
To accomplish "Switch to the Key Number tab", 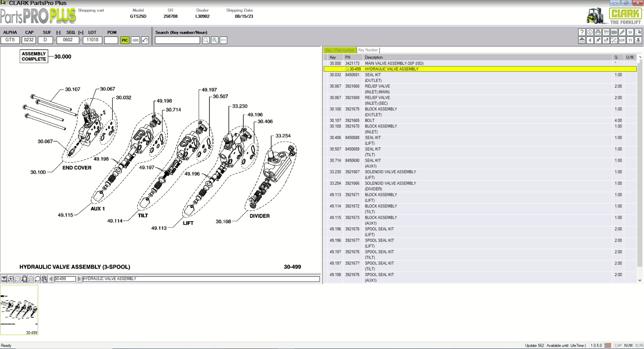I will [368, 50].
